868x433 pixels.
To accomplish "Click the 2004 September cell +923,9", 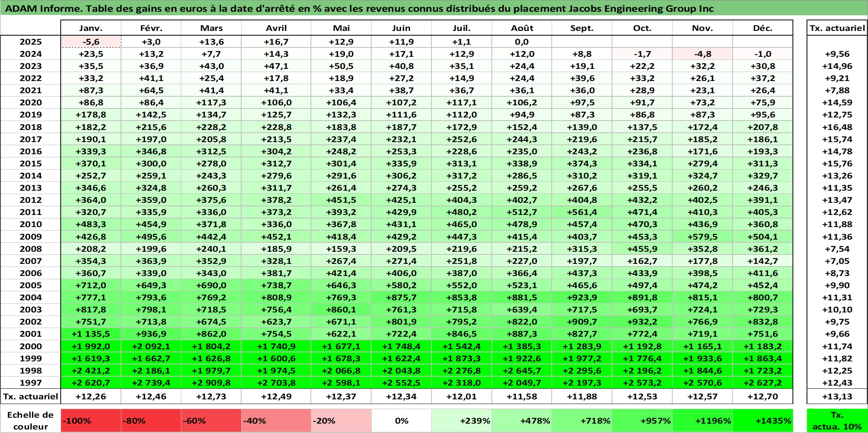I will click(x=582, y=297).
